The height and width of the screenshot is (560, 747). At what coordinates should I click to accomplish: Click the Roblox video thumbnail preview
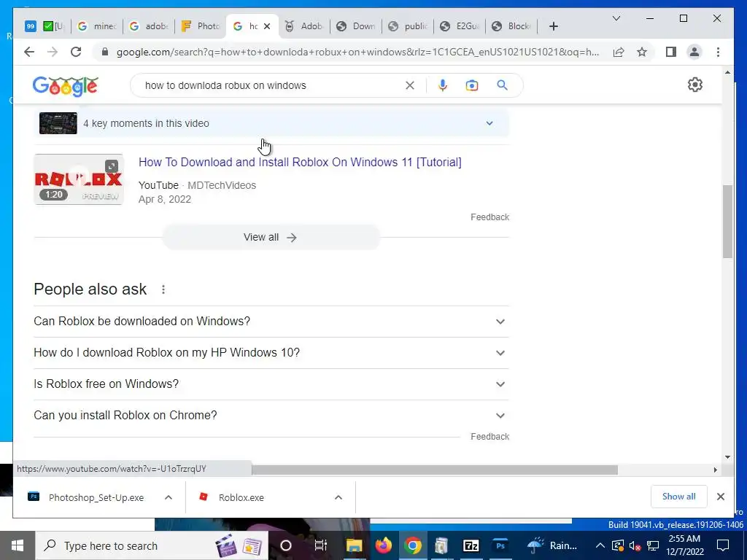[79, 179]
